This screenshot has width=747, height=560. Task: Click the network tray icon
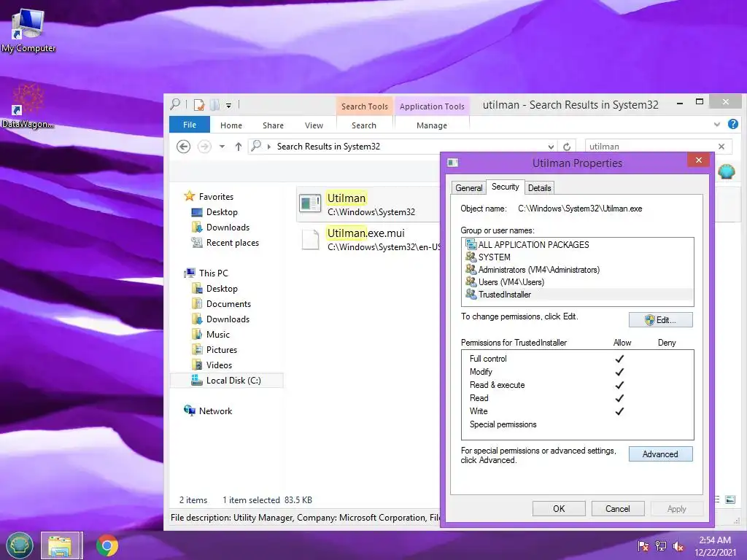661,546
